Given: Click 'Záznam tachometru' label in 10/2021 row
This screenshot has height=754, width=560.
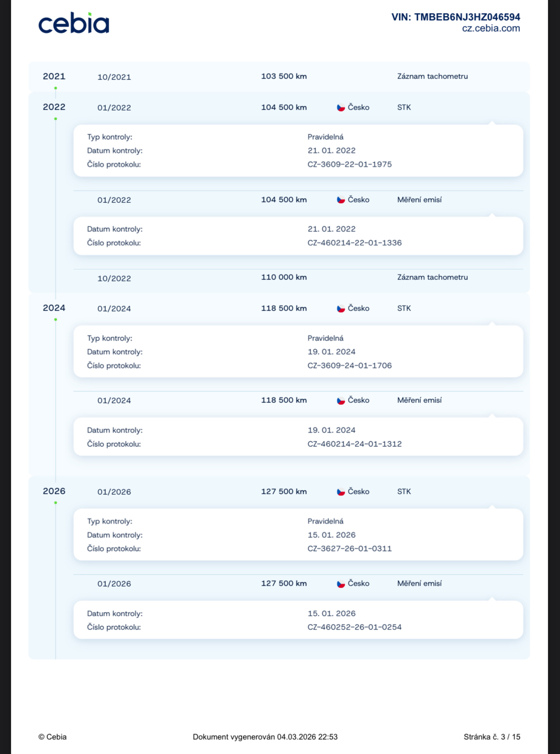Looking at the screenshot, I should pos(432,77).
